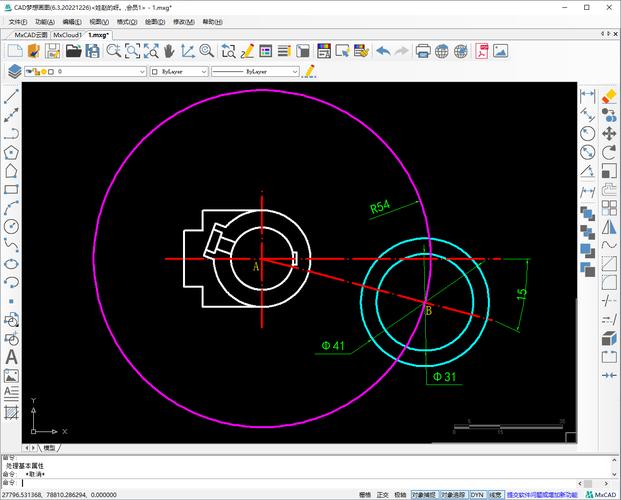Click the 提交软件问题或增加新功能 link
Image resolution: width=621 pixels, height=500 pixels.
click(542, 494)
